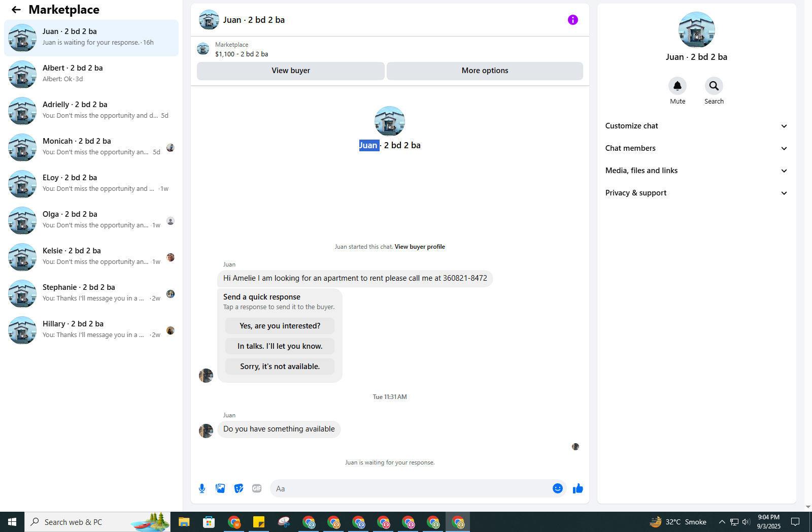812x532 pixels.
Task: Open Snipping Tool from the taskbar
Action: coord(284,522)
